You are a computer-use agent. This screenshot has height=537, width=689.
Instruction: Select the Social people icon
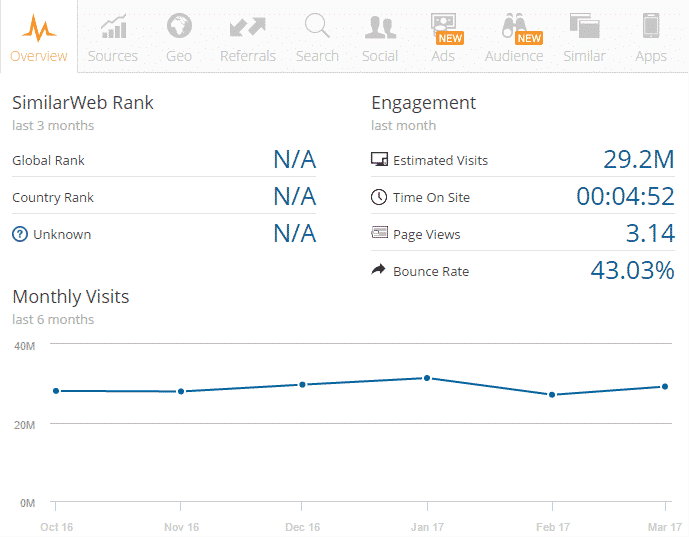tap(380, 26)
